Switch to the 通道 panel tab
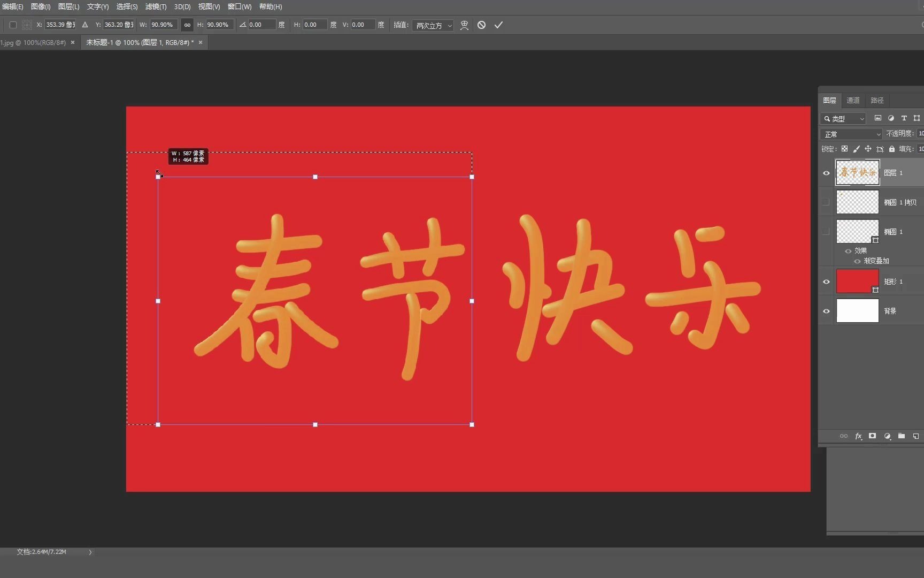The height and width of the screenshot is (578, 924). point(853,100)
